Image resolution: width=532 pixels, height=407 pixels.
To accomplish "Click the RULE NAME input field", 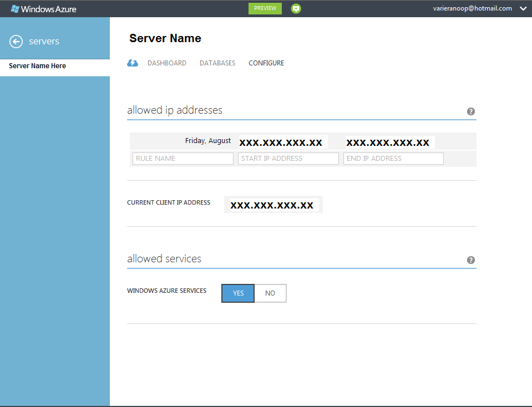I will (x=183, y=159).
